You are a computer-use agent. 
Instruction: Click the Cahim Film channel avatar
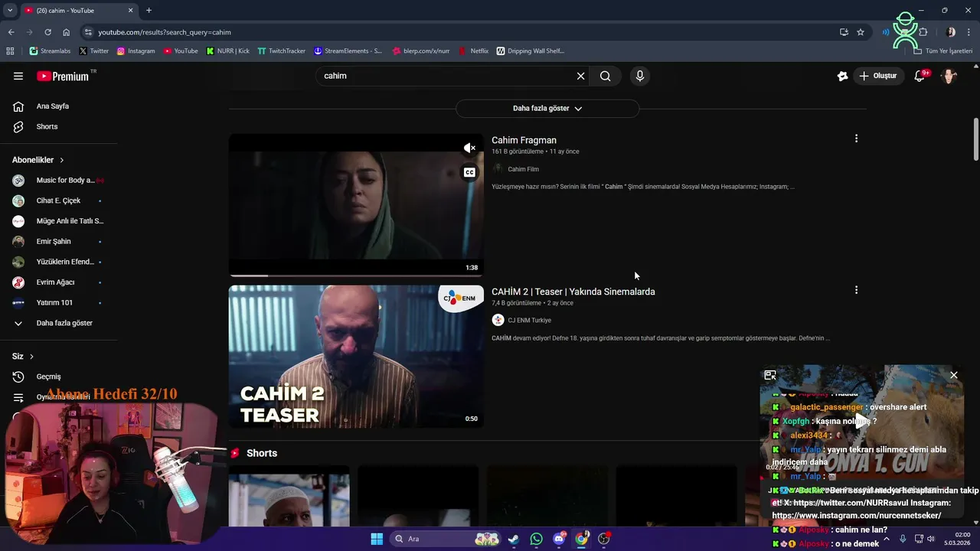(498, 169)
